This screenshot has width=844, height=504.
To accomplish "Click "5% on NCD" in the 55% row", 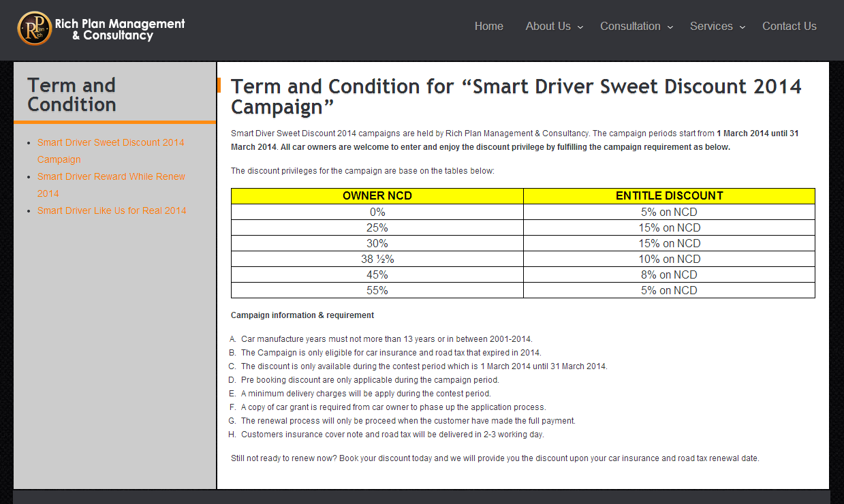I will 670,290.
